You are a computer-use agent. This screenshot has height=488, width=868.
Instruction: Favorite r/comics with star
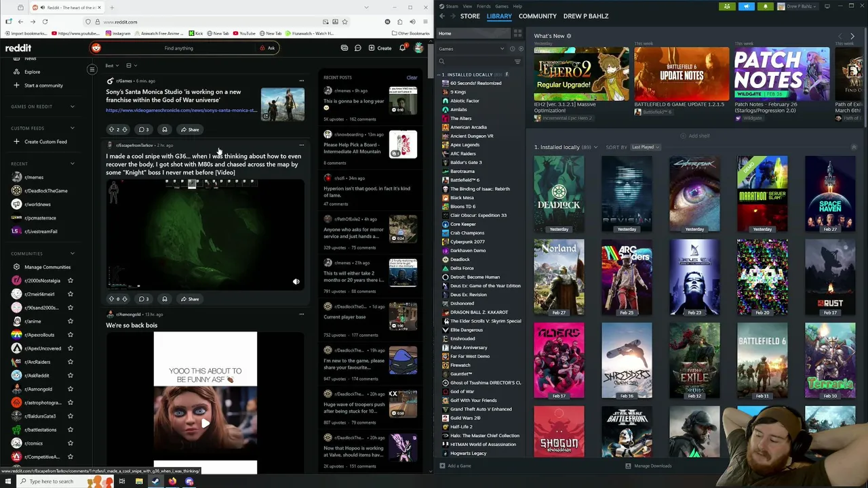click(70, 443)
